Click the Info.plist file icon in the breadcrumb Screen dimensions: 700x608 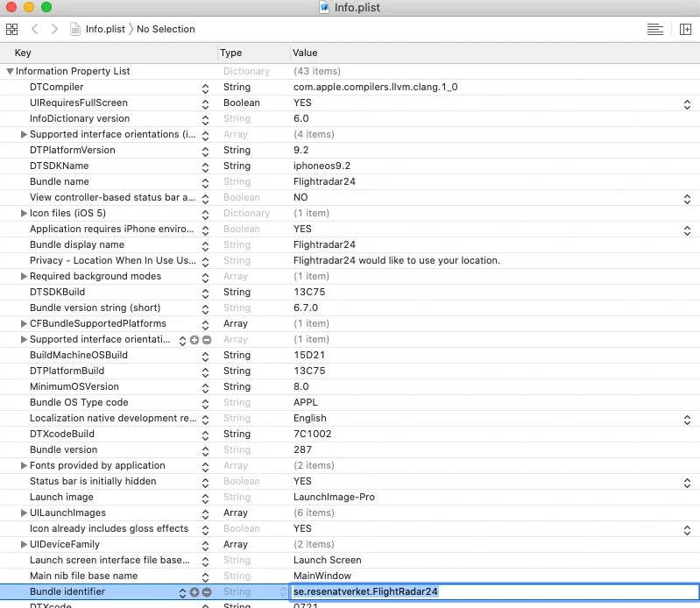75,29
